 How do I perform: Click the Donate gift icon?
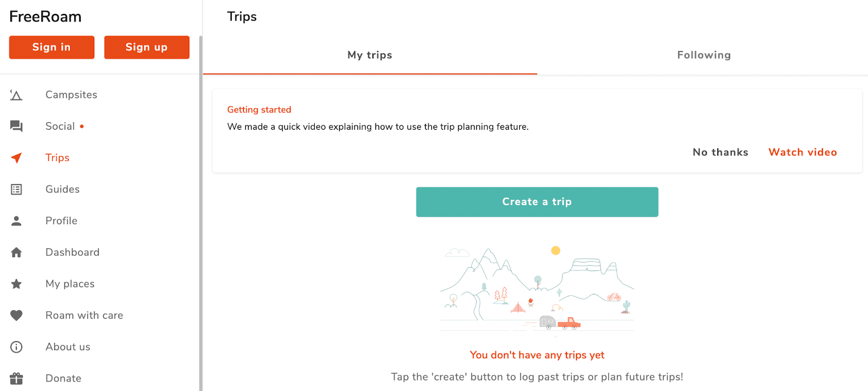[x=16, y=379]
